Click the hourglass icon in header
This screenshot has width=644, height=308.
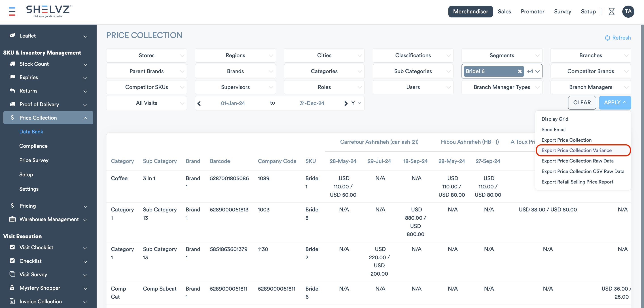point(612,11)
